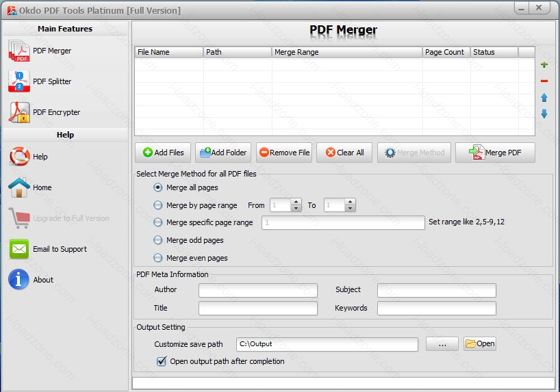This screenshot has width=560, height=392.
Task: Click the Title input field
Action: coord(258,308)
